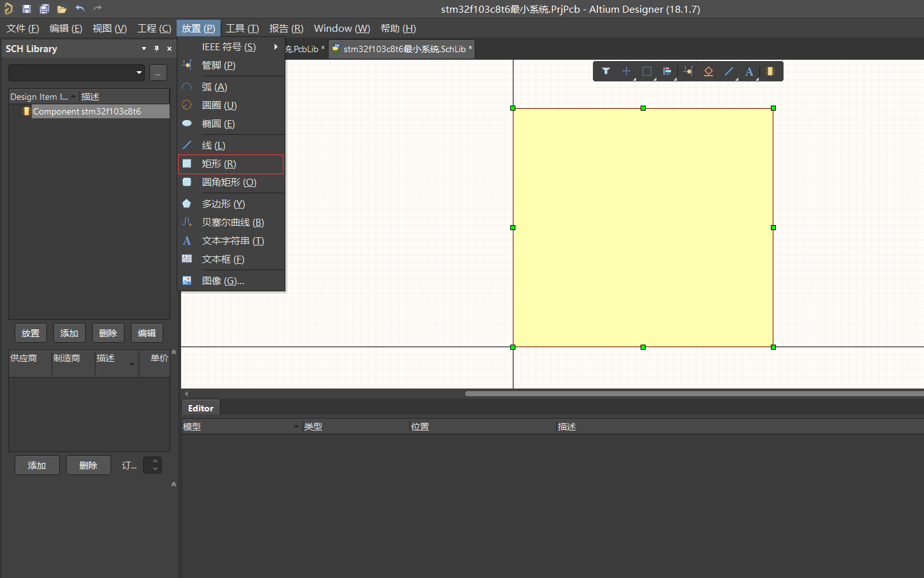Image resolution: width=924 pixels, height=578 pixels.
Task: Open the 帮助 (H) menu
Action: (x=398, y=29)
